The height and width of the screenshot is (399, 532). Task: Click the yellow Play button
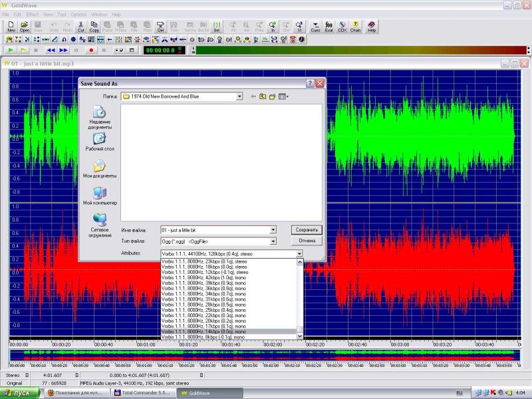coord(23,51)
